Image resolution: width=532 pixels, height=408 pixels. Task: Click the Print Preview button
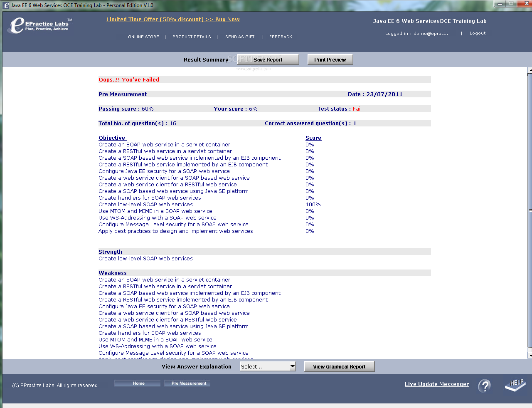pos(330,60)
